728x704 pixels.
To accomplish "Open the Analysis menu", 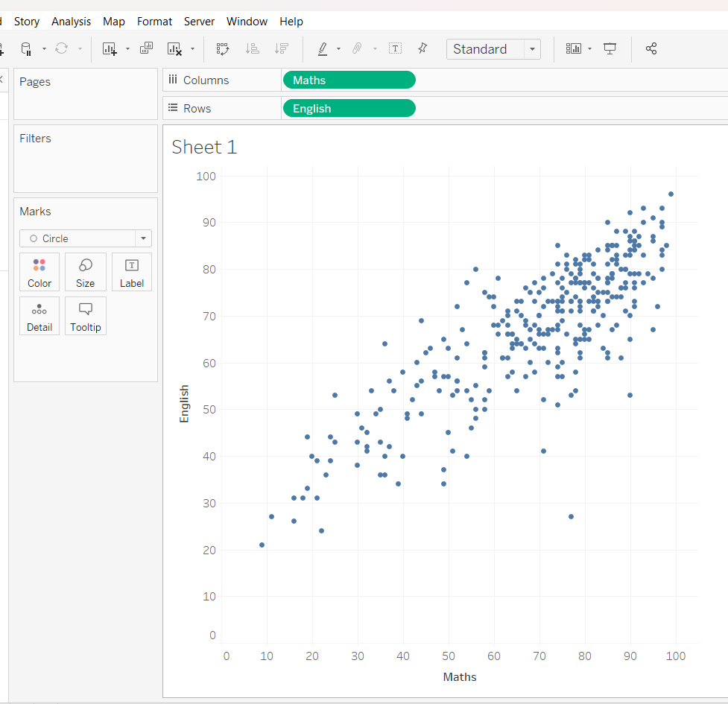I will point(71,22).
